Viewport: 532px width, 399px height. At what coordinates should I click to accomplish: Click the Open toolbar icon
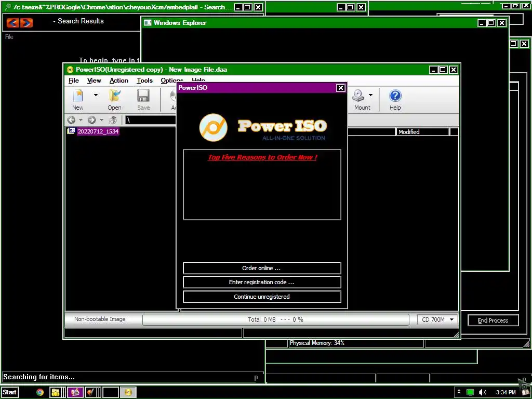[115, 96]
